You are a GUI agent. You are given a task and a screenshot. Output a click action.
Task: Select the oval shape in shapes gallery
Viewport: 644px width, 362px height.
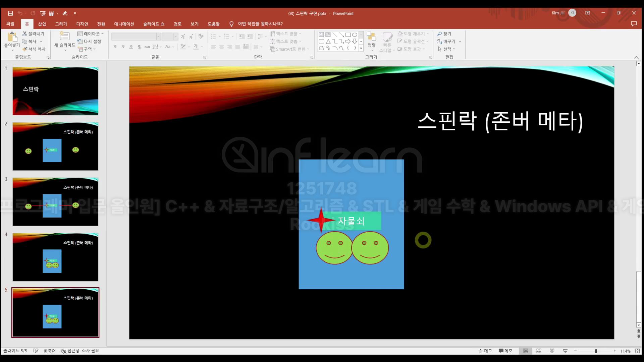(x=355, y=35)
